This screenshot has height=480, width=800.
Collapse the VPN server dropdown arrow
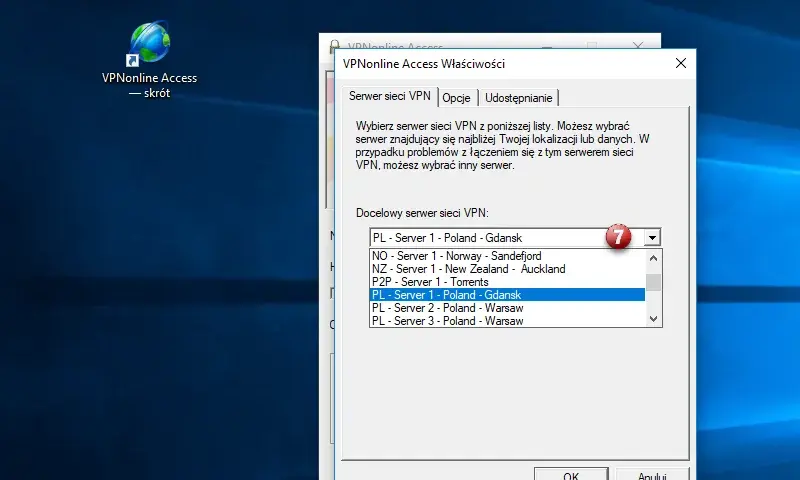tap(652, 238)
